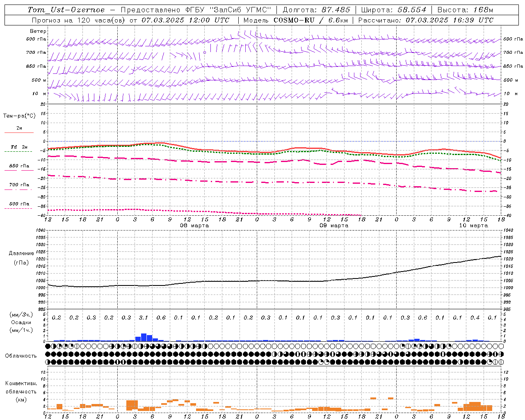Click the '(км)' unit label under convective cloudiness
The image size is (525, 420).
pyautogui.click(x=21, y=399)
